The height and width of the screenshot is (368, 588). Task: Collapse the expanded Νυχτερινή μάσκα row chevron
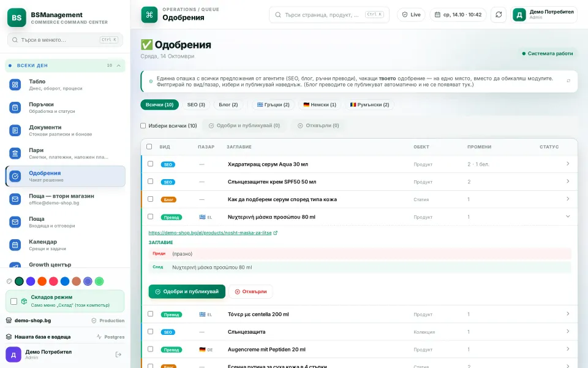pos(568,217)
